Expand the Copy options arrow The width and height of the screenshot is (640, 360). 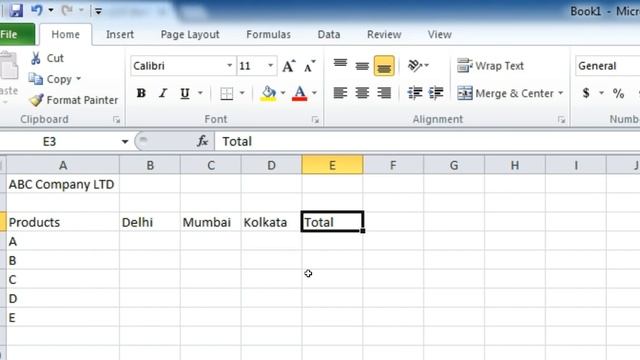click(x=78, y=79)
